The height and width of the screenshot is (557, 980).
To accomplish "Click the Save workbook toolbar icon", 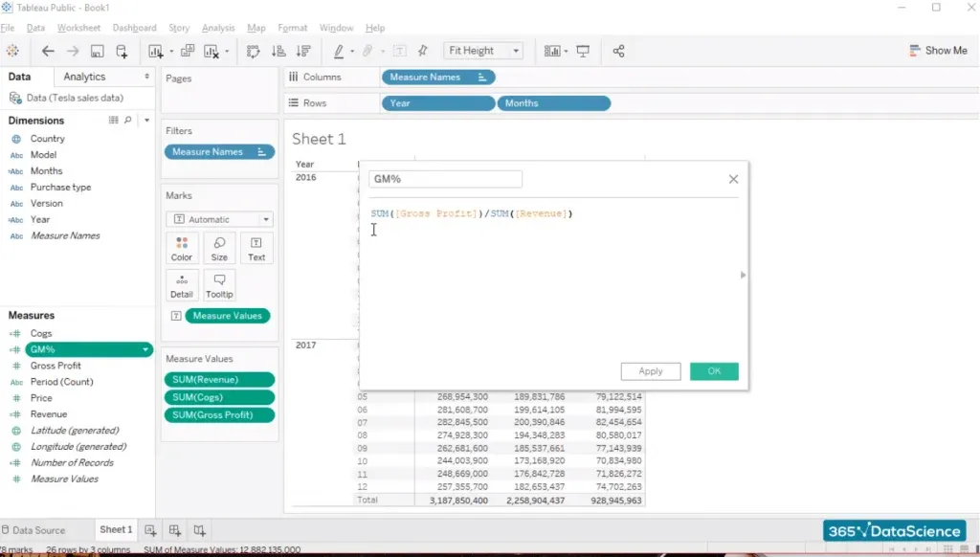I will (x=97, y=51).
